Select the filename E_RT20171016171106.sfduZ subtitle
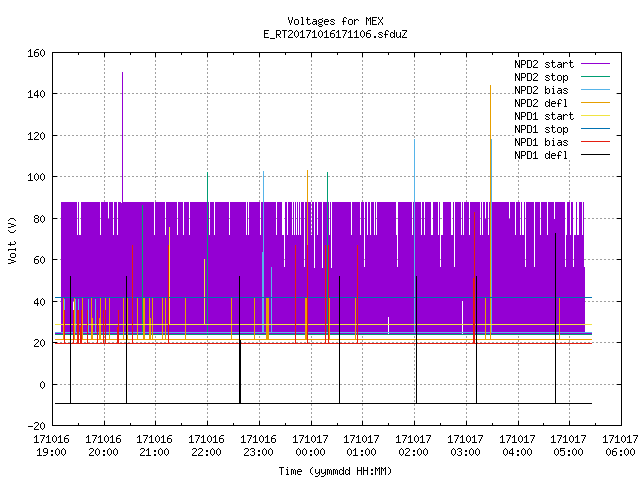The image size is (640, 480). click(335, 34)
